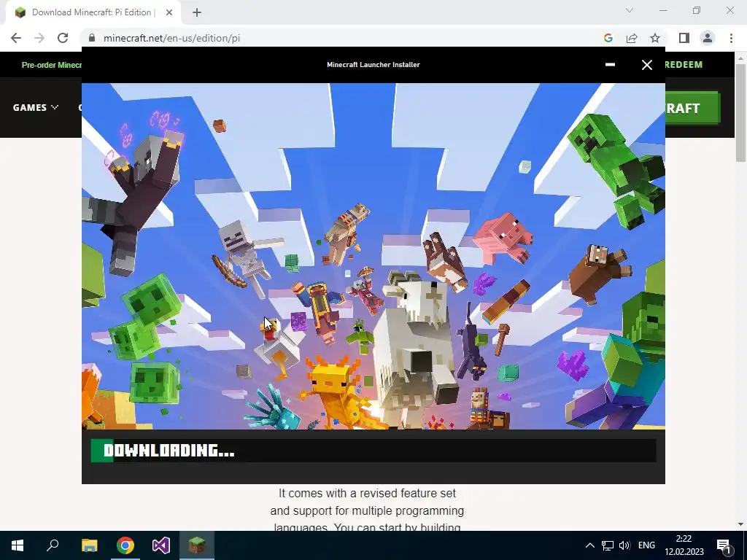The height and width of the screenshot is (560, 747).
Task: Expand the GAMES dropdown menu
Action: [x=35, y=108]
